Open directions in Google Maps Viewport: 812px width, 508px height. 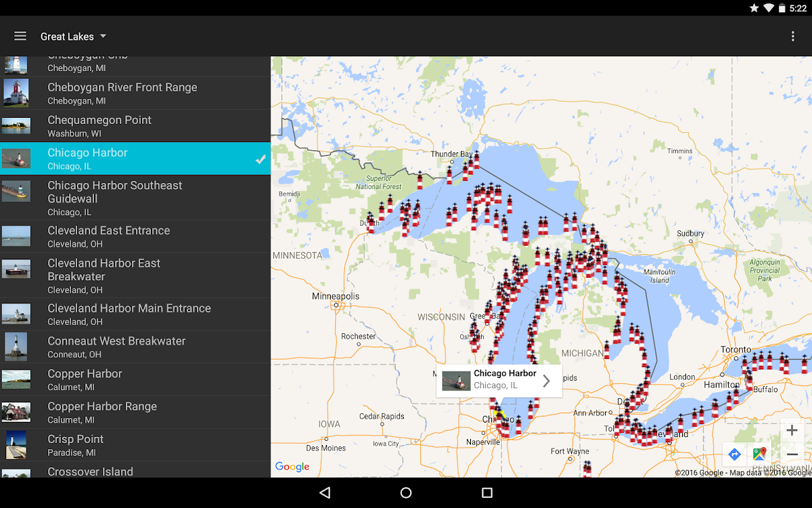click(734, 454)
